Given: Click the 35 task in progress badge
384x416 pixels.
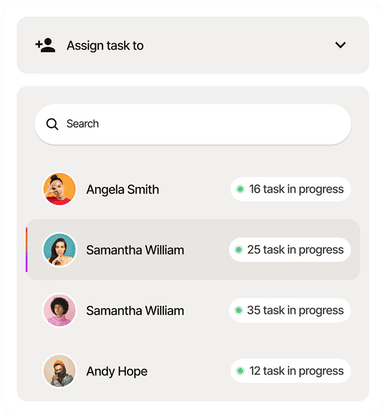Looking at the screenshot, I should coord(290,310).
